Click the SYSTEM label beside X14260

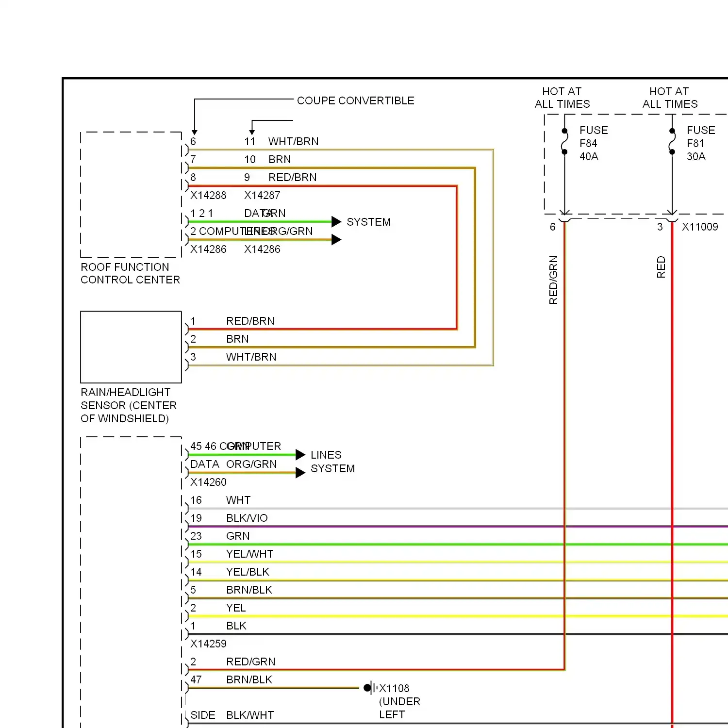point(333,468)
